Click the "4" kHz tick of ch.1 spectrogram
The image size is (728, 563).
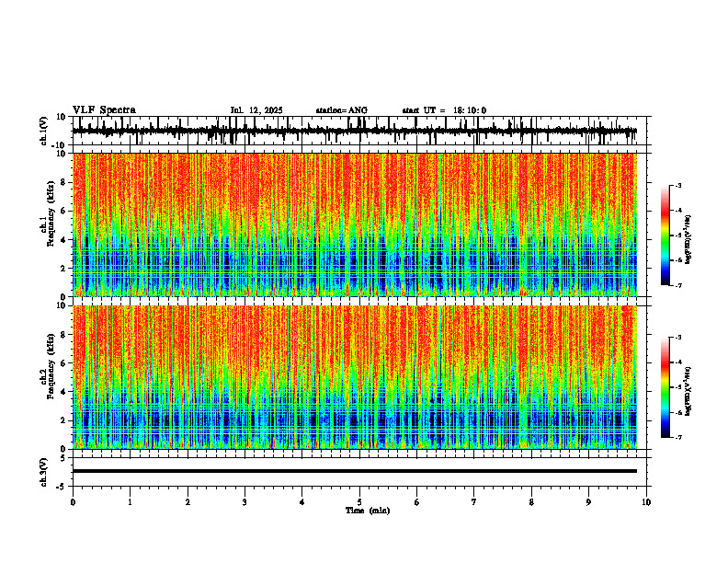(x=64, y=240)
